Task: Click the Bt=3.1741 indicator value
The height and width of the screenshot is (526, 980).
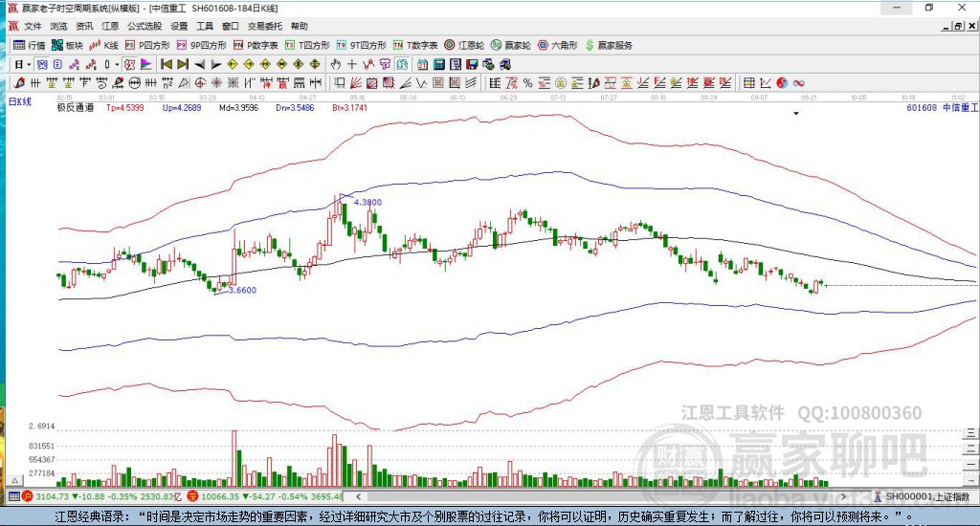Action: [x=350, y=107]
